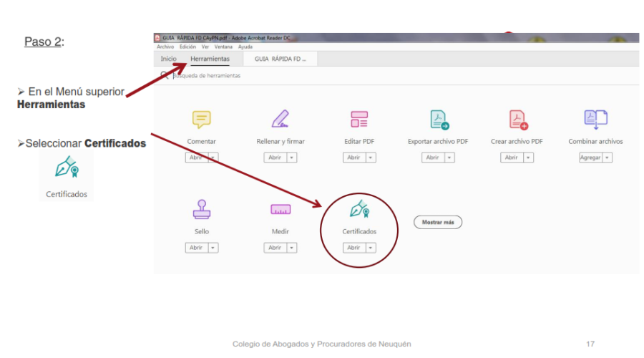Screen dimensions: 644x358
Task: Expand dropdown arrow under Exportar archivo PDF
Action: [x=449, y=158]
